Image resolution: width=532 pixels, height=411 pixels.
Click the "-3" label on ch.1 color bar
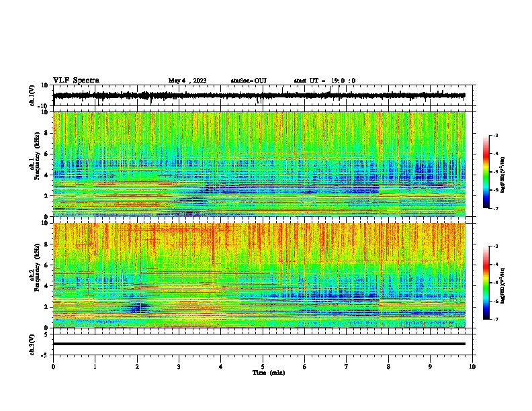point(495,136)
